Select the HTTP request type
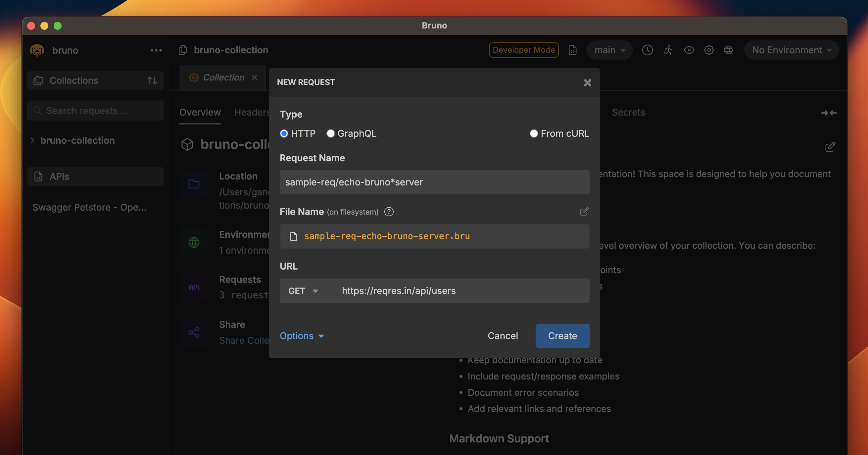Image resolution: width=868 pixels, height=455 pixels. (x=284, y=133)
